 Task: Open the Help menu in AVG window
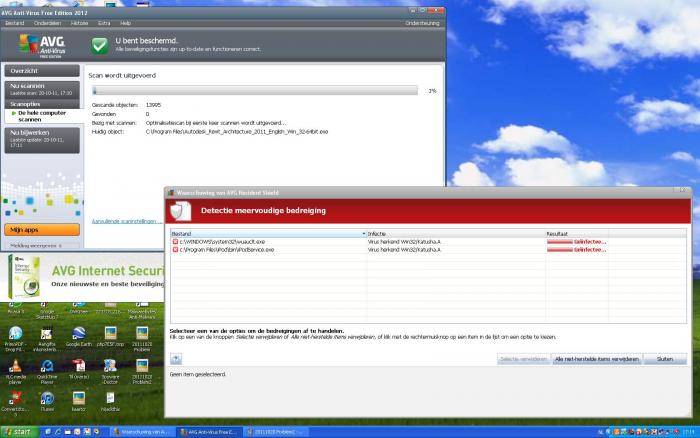click(125, 23)
